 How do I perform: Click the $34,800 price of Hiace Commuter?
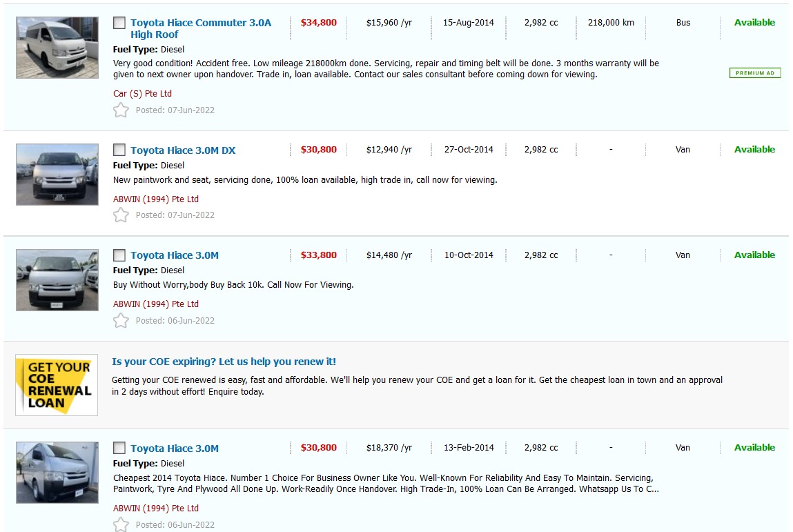(x=319, y=23)
